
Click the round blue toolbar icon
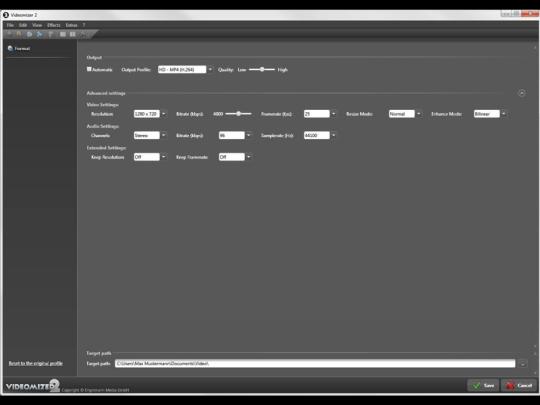pyautogui.click(x=29, y=34)
